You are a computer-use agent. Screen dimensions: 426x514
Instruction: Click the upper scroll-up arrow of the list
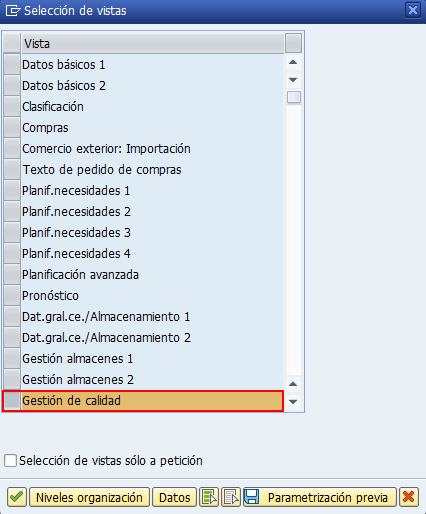293,62
